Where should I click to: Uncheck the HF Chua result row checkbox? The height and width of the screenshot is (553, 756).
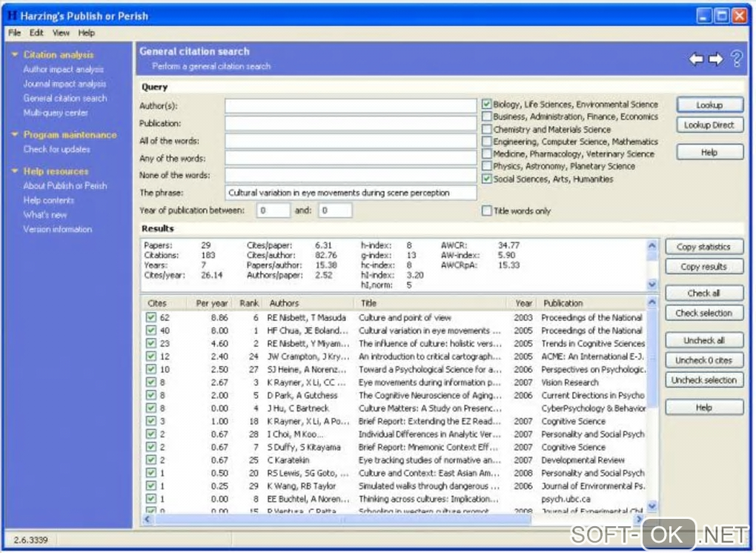(x=151, y=331)
